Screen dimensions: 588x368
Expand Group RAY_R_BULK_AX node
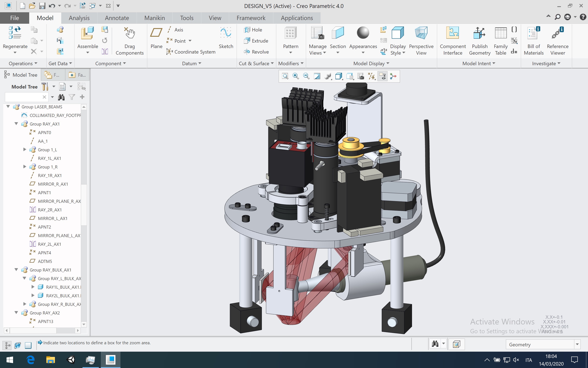pyautogui.click(x=24, y=304)
